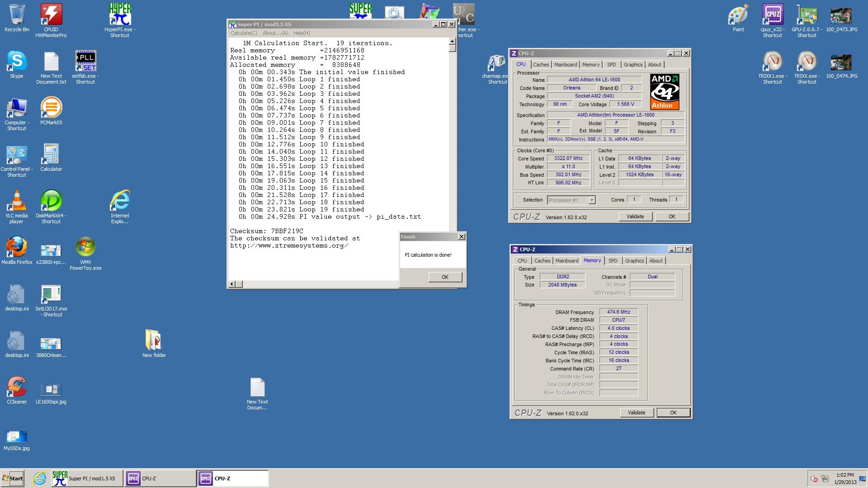Image resolution: width=868 pixels, height=488 pixels.
Task: Open MySSDs.jpg image file
Action: [17, 440]
